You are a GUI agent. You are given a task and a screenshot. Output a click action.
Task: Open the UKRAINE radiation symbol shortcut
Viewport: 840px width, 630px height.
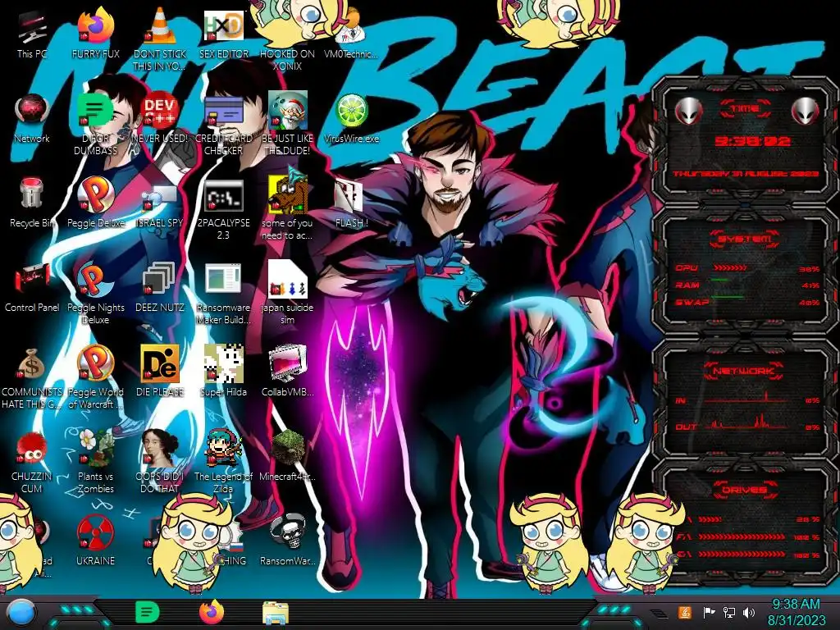point(95,540)
